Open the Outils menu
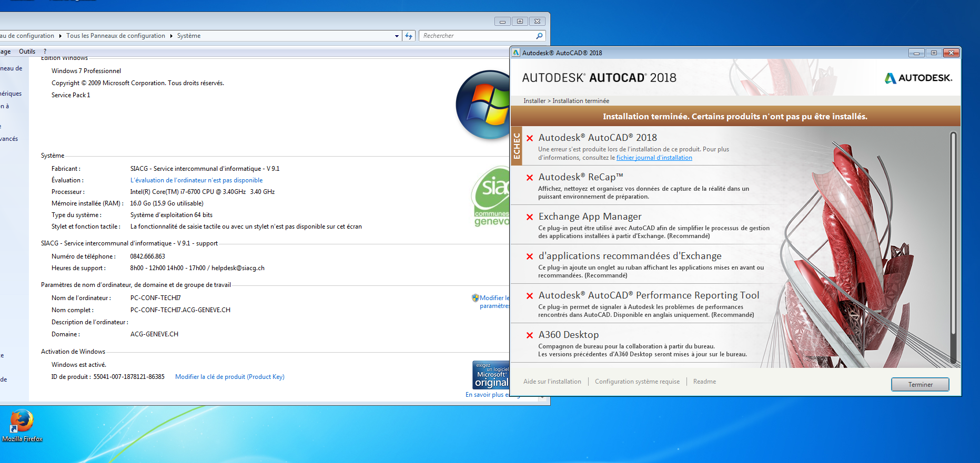The image size is (980, 463). 27,52
